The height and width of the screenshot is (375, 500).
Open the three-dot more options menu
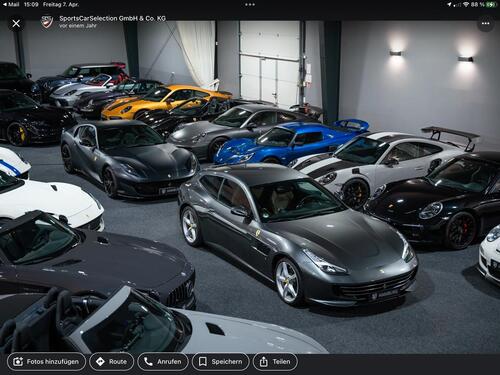(x=485, y=23)
